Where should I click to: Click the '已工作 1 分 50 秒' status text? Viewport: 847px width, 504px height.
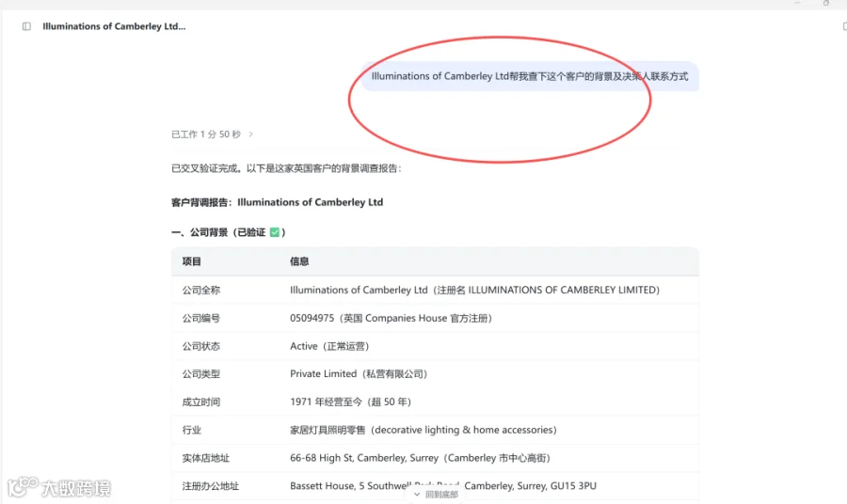[206, 134]
